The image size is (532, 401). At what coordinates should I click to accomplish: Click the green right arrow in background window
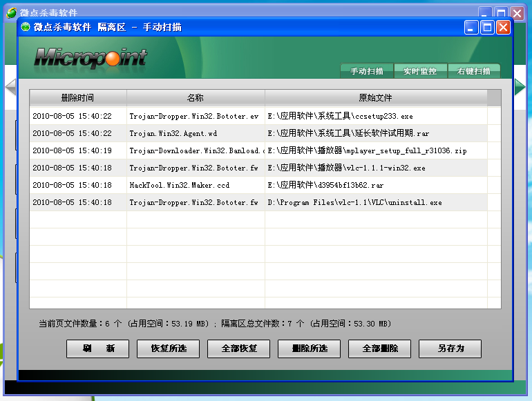point(520,87)
